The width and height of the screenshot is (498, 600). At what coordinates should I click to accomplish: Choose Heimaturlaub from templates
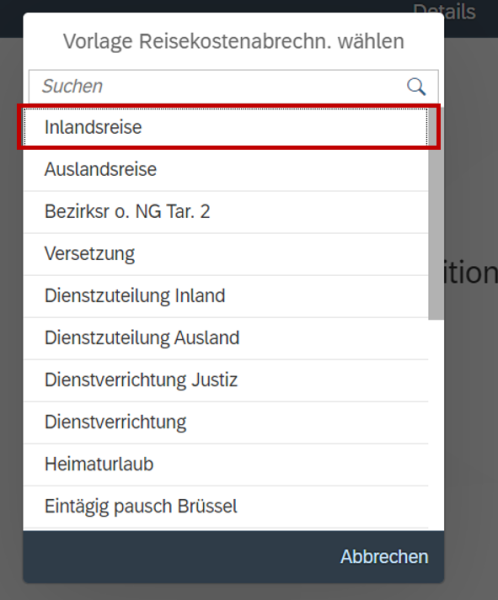pos(226,464)
